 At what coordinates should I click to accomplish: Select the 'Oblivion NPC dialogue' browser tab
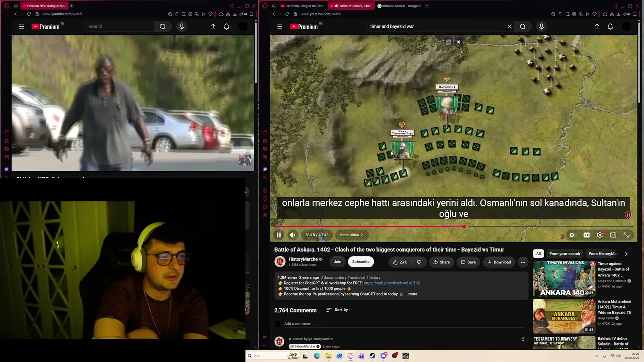[44, 6]
